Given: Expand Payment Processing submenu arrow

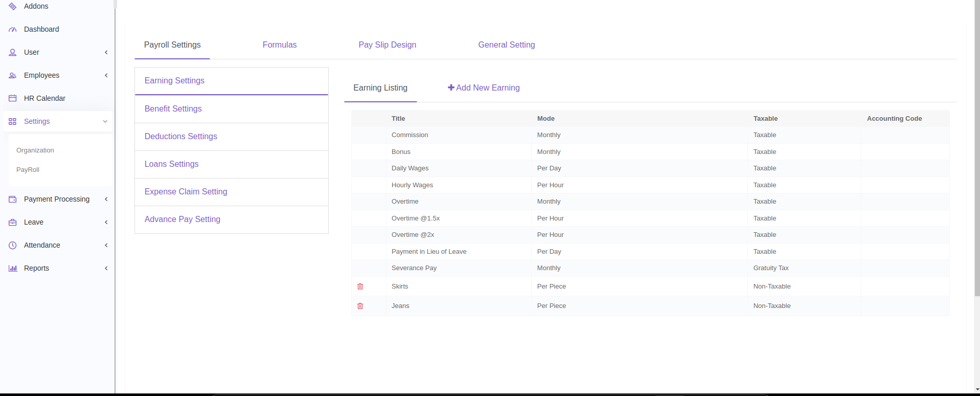Looking at the screenshot, I should (x=106, y=199).
